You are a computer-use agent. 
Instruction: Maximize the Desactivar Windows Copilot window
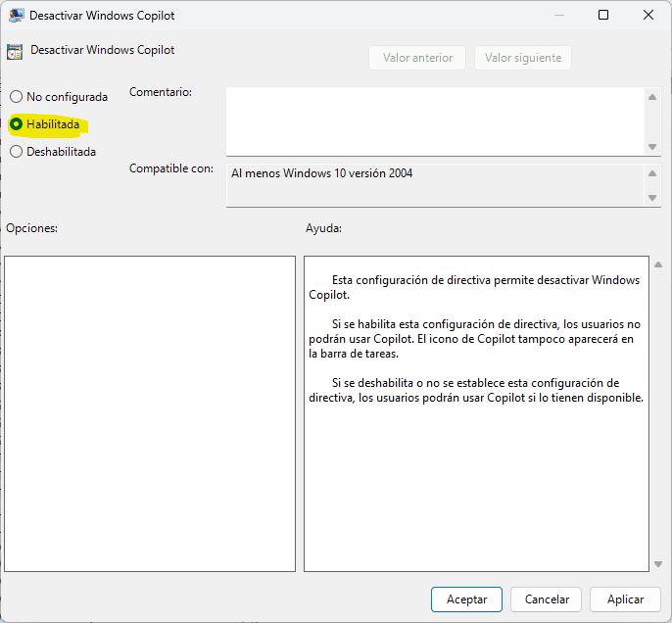coord(603,16)
